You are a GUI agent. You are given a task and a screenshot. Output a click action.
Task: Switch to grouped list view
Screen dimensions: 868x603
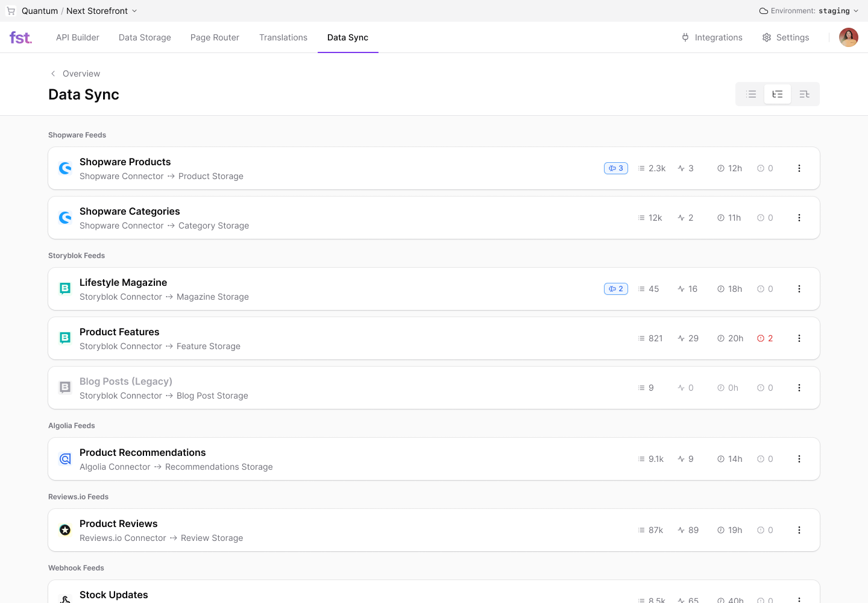(778, 94)
